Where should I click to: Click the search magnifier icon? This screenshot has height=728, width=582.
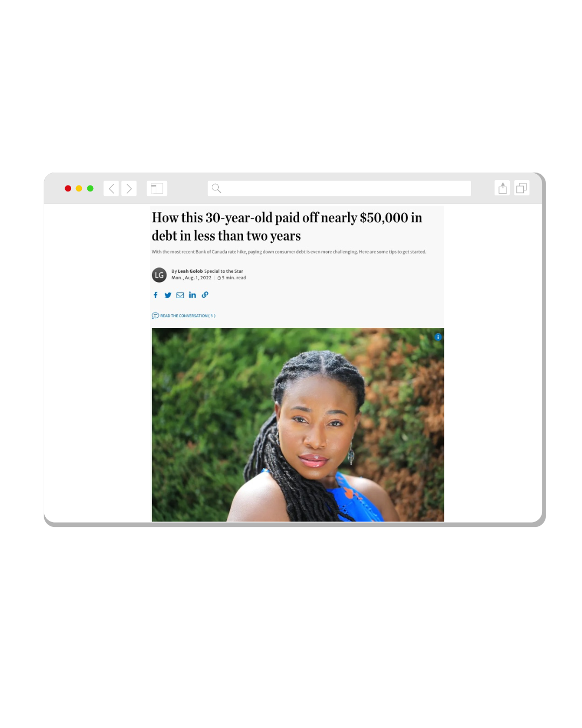(216, 188)
